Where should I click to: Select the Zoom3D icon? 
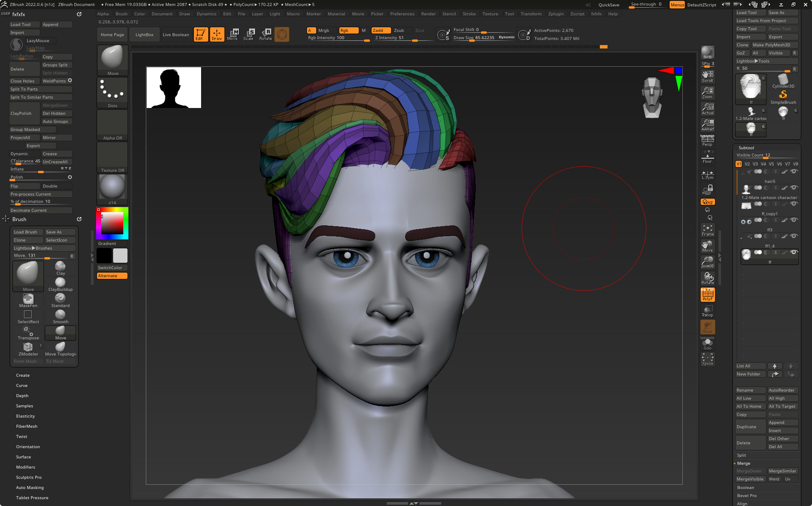[x=707, y=262]
